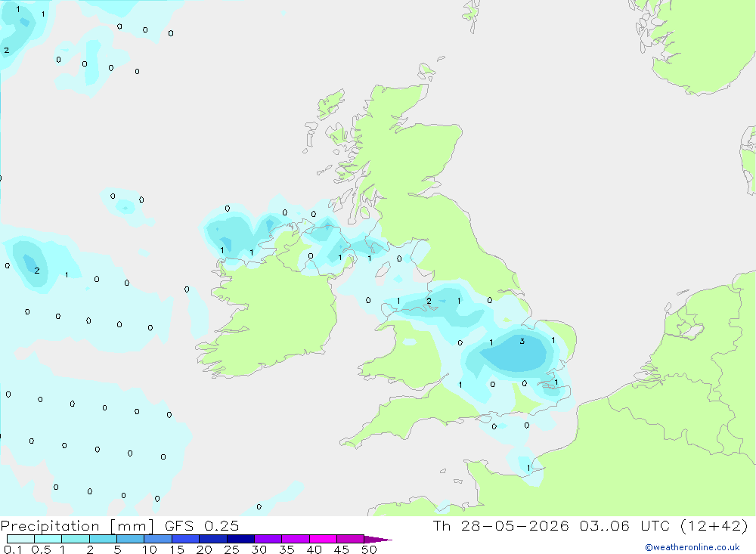This screenshot has width=756, height=554.
Task: Click the "Th 28-05-2026" date text
Action: [501, 525]
